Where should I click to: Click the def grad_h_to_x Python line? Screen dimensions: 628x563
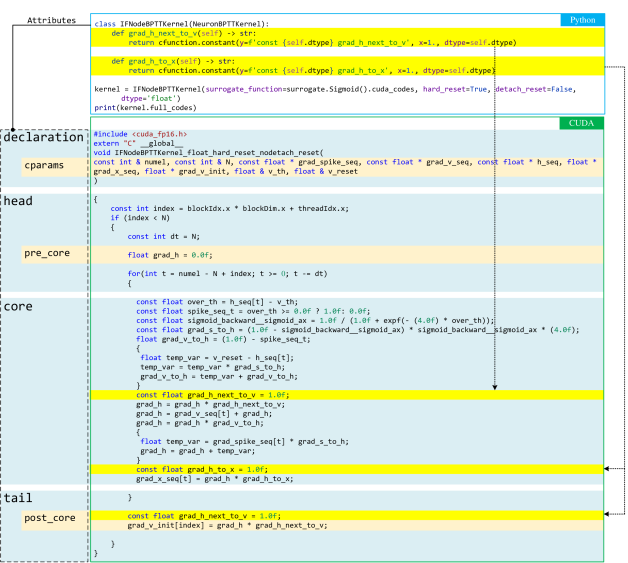(x=174, y=61)
